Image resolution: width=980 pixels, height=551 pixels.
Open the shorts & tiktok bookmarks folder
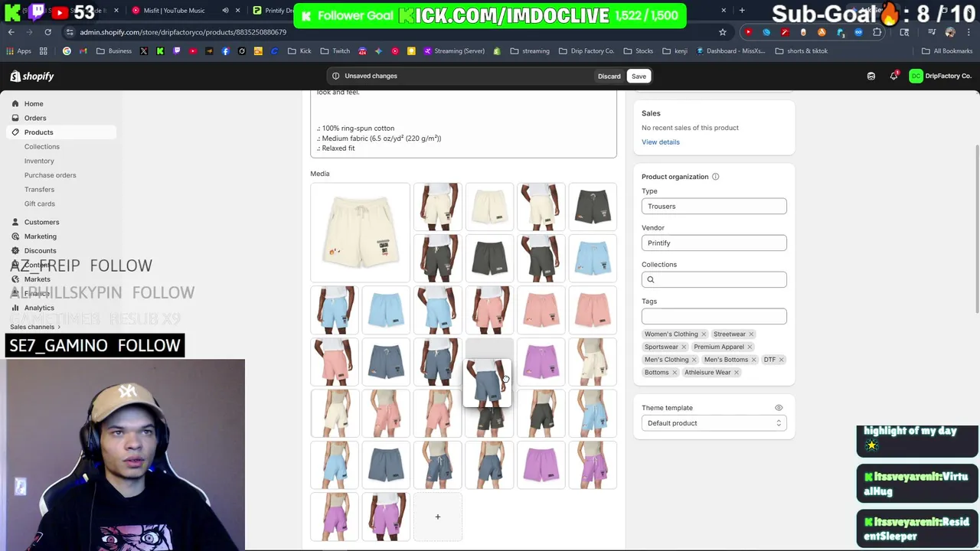point(801,51)
